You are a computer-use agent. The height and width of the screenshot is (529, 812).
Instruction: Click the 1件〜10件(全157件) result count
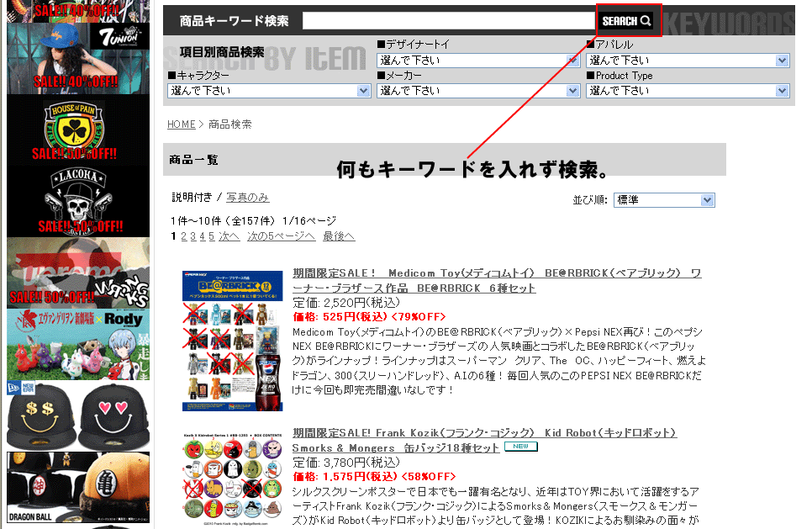[223, 221]
